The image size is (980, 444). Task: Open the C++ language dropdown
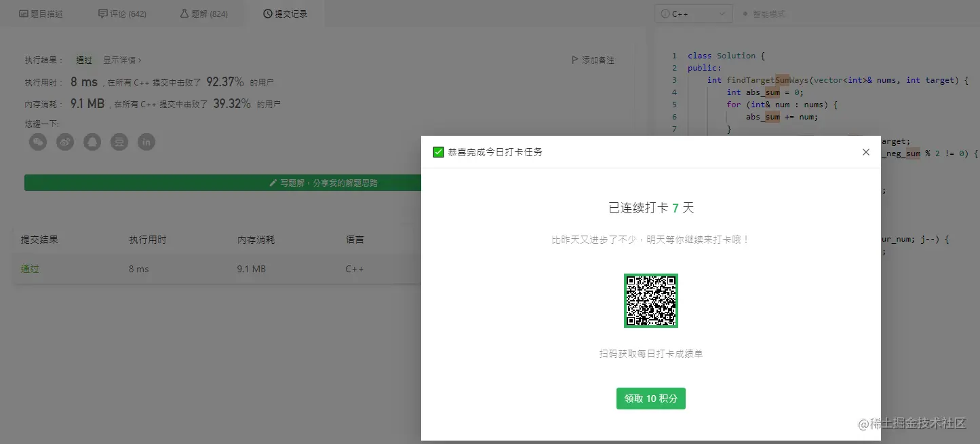(x=694, y=14)
